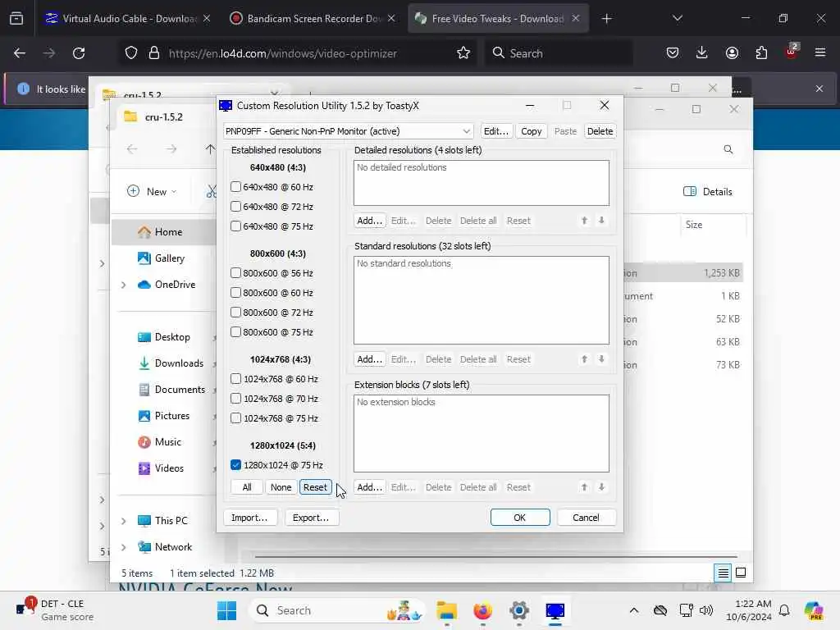Open the monitor selection dropdown in CRU

[348, 131]
